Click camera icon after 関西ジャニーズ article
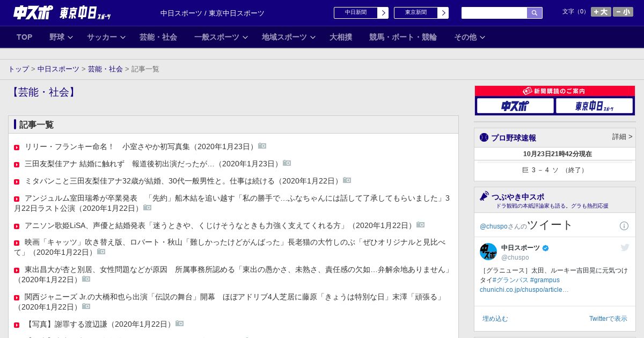 (86, 306)
